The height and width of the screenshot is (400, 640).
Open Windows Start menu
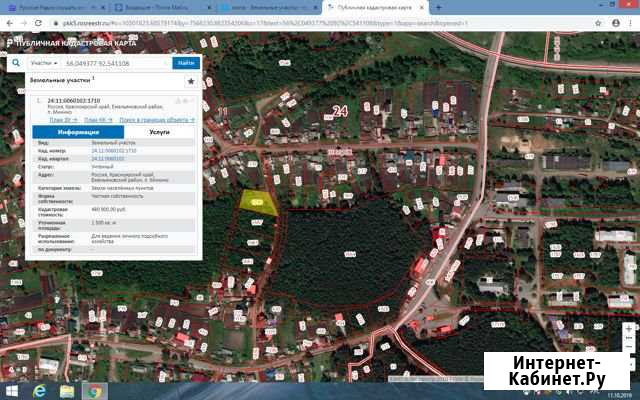point(10,391)
